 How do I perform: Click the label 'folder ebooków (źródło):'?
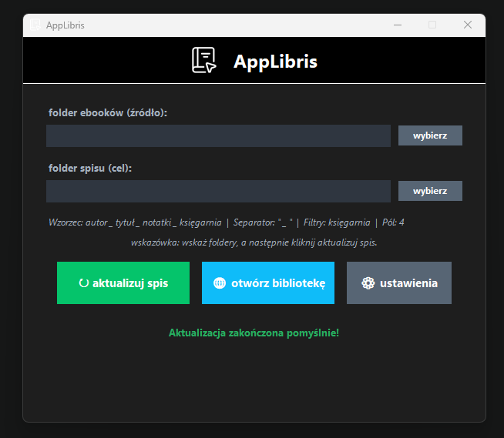pyautogui.click(x=108, y=112)
